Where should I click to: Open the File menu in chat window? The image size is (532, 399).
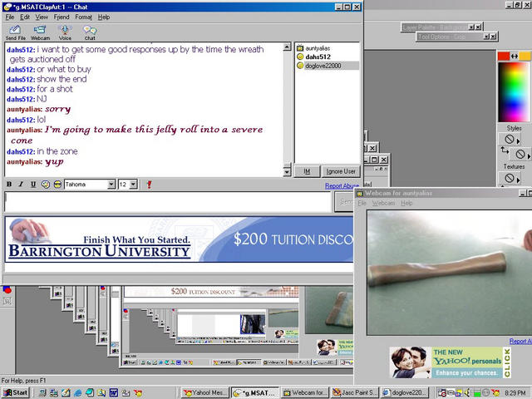coord(9,17)
